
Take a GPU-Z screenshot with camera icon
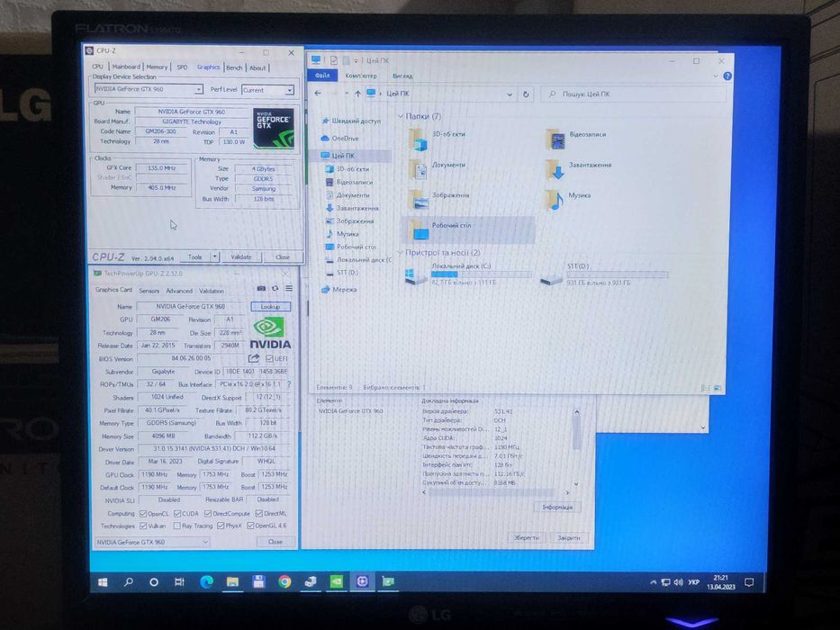[261, 288]
